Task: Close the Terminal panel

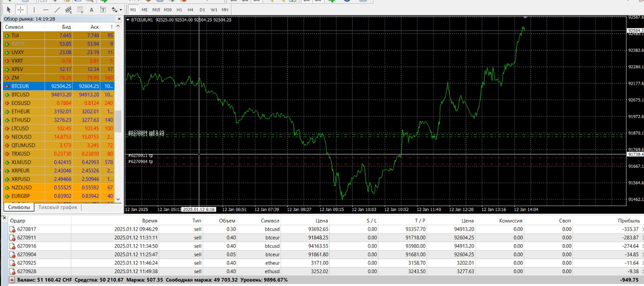Action: 3,217
